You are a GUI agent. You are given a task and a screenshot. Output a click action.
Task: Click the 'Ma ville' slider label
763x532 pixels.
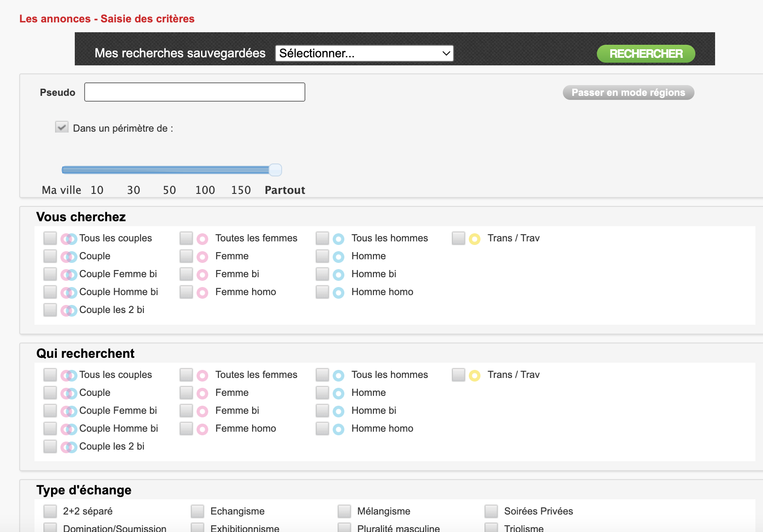(x=61, y=190)
